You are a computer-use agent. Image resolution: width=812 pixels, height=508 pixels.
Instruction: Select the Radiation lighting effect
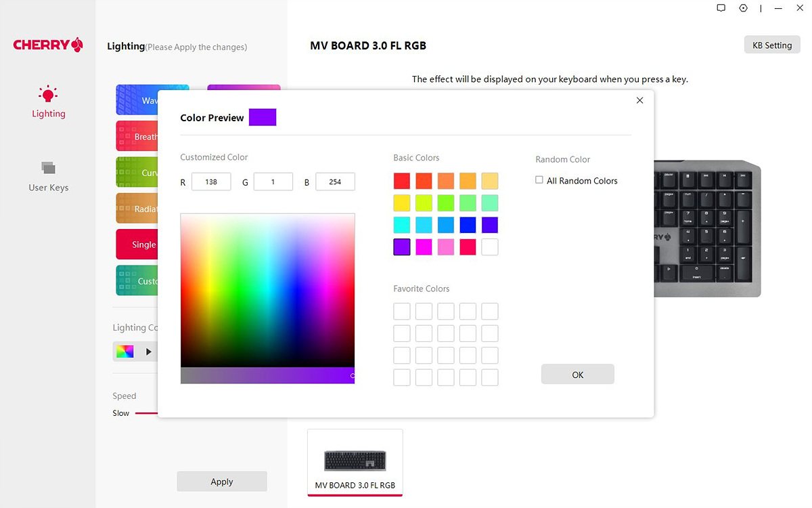(x=137, y=209)
